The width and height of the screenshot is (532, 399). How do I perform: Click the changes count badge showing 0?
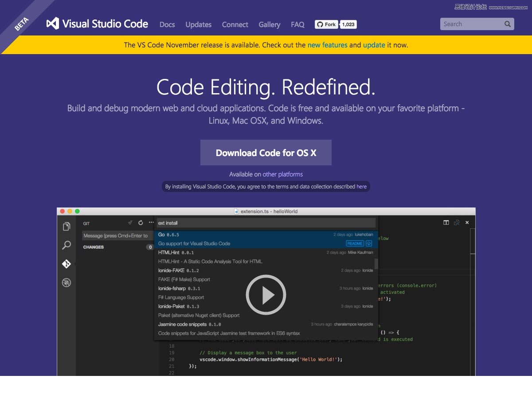tap(150, 247)
